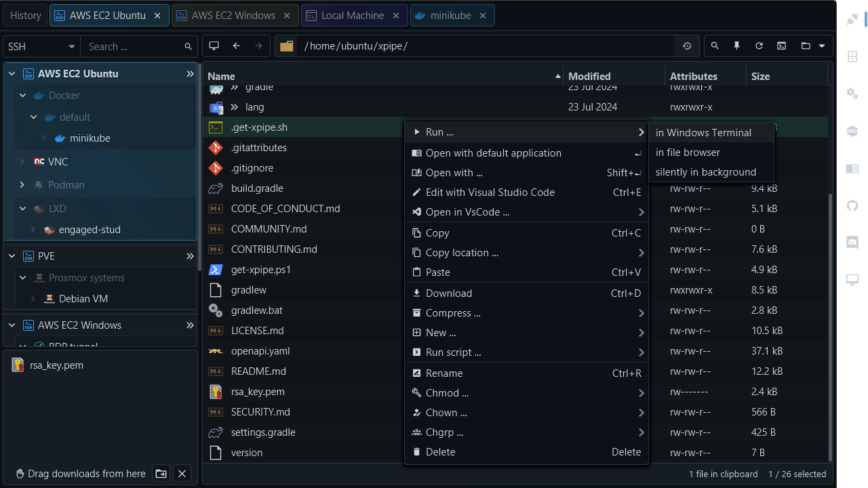This screenshot has width=868, height=488.
Task: Collapse the Docker tree node
Action: coord(22,95)
